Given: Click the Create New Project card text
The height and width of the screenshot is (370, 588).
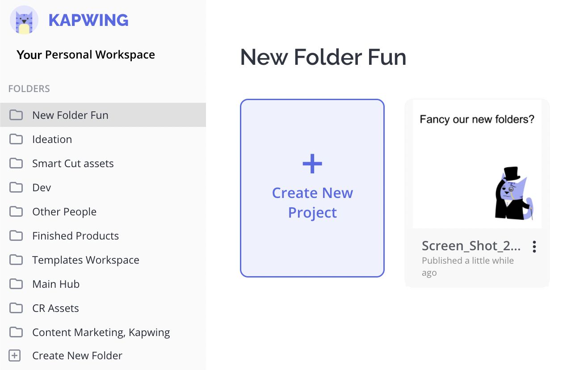Looking at the screenshot, I should coord(312,203).
